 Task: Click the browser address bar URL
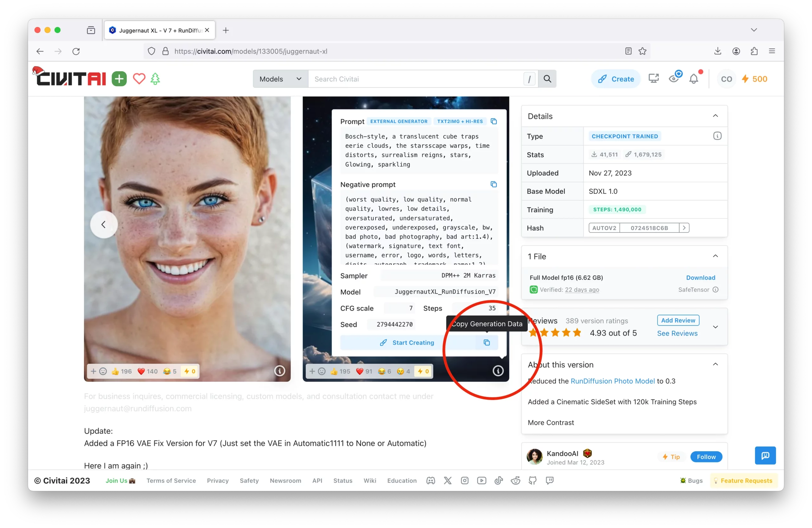tap(251, 51)
